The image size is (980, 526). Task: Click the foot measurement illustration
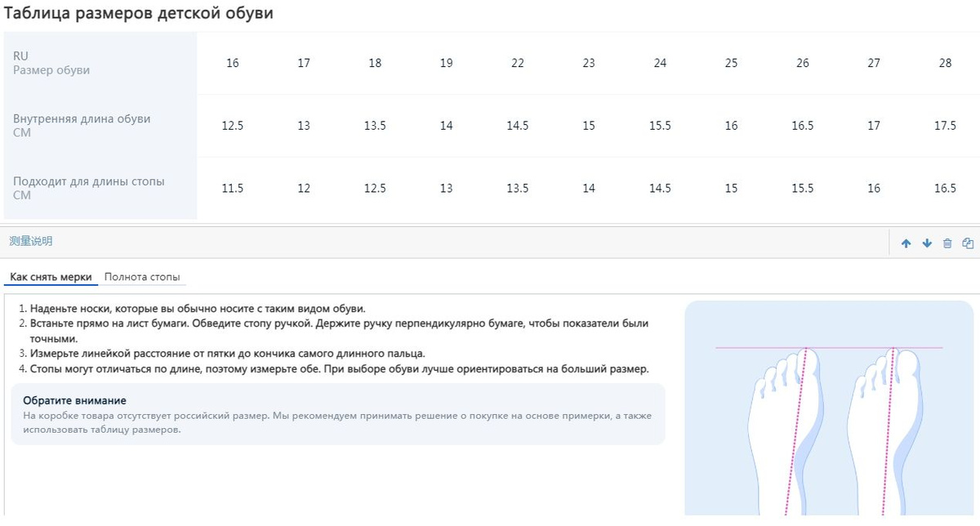click(828, 408)
